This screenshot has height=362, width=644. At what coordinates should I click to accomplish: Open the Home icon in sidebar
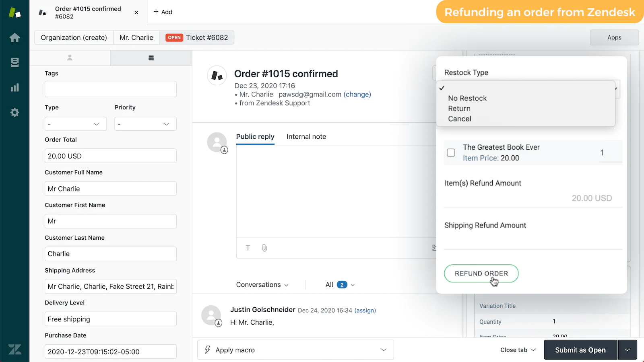point(14,38)
